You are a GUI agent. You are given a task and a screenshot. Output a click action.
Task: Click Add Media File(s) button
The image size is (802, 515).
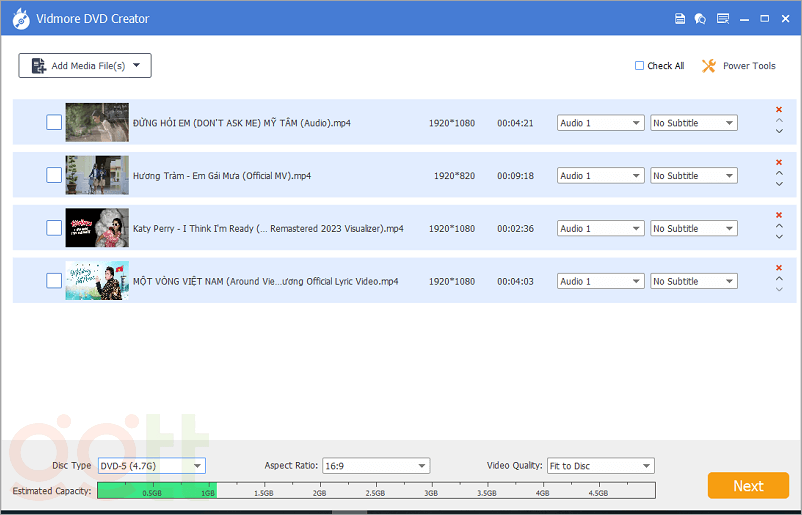85,66
